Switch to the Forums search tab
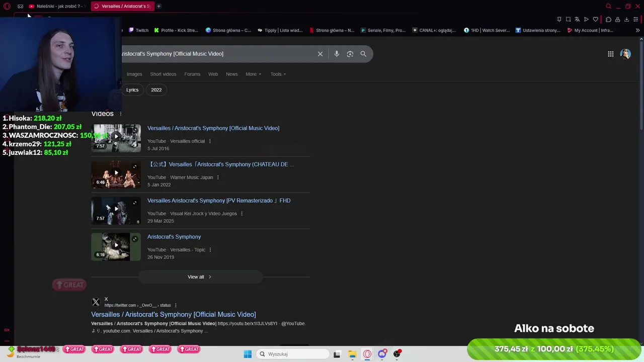 pos(192,74)
